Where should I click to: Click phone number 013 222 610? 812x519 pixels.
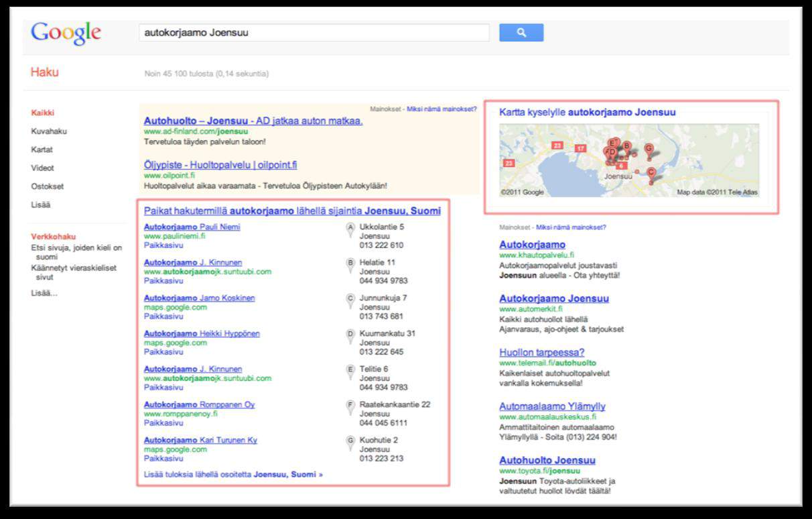(381, 245)
